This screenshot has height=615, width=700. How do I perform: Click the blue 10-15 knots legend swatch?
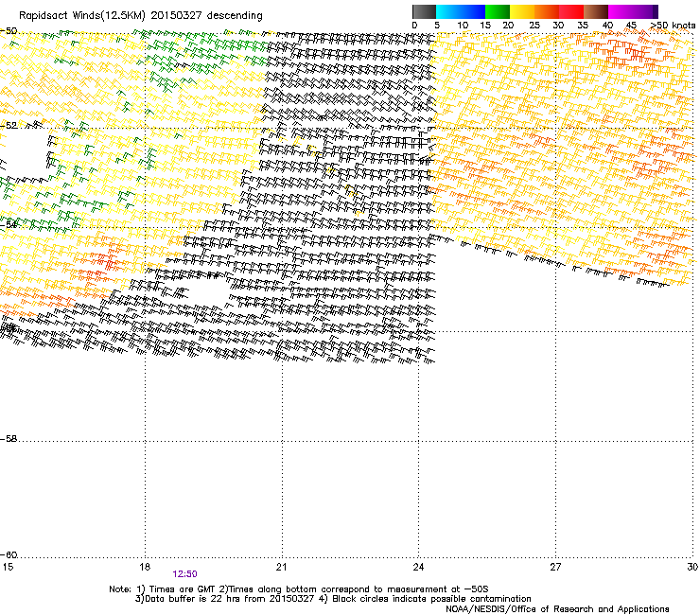(x=473, y=11)
